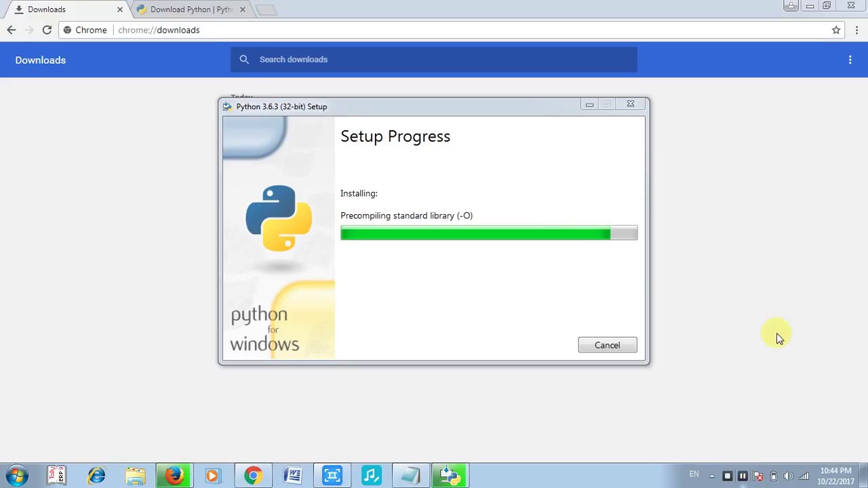This screenshot has height=488, width=868.
Task: Go forward in Chrome
Action: pos(29,30)
